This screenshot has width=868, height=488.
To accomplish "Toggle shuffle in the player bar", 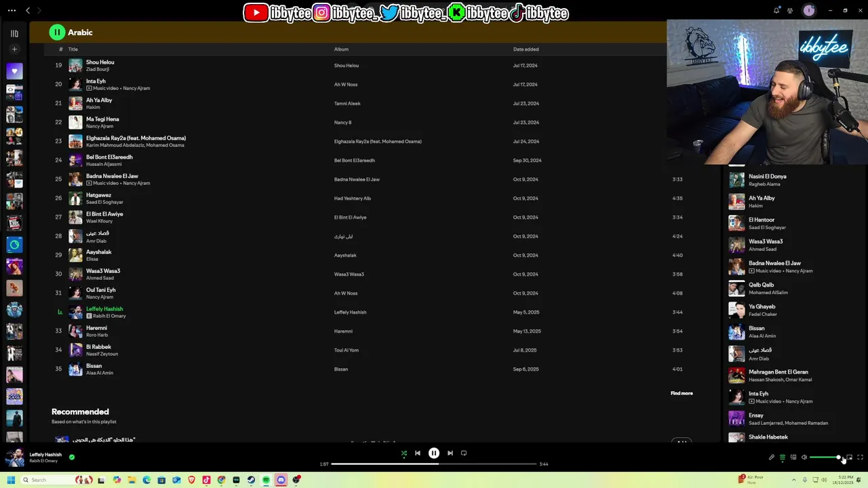I will [x=403, y=453].
